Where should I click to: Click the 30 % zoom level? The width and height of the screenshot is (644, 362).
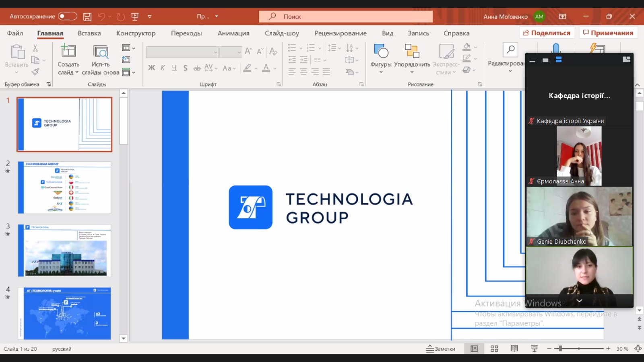pyautogui.click(x=622, y=349)
